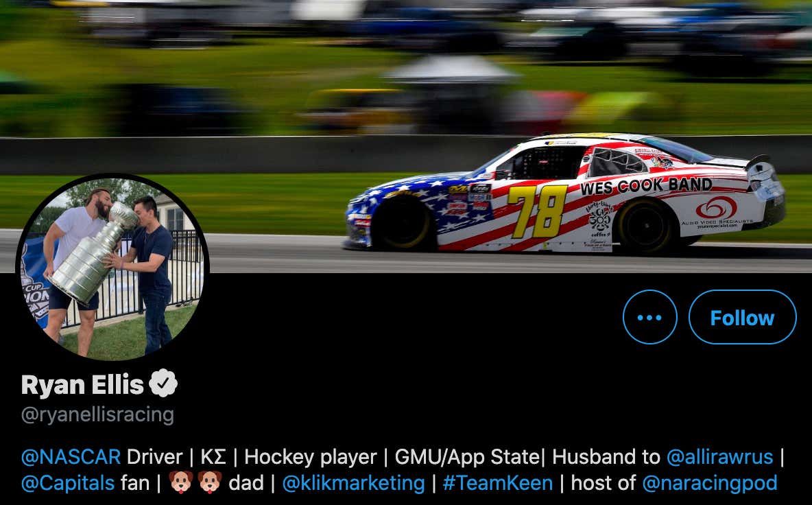The height and width of the screenshot is (505, 812).
Task: Open the Stanley Cup profile picture
Action: click(x=112, y=268)
